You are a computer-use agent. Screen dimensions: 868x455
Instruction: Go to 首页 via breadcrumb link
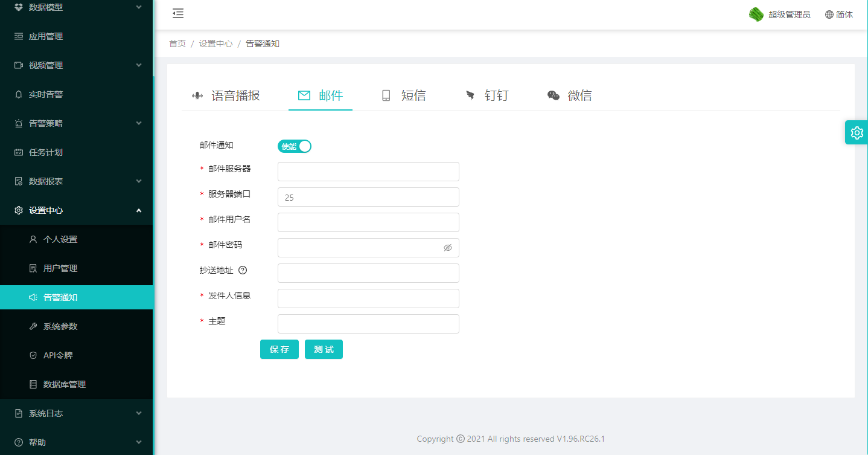pyautogui.click(x=177, y=44)
